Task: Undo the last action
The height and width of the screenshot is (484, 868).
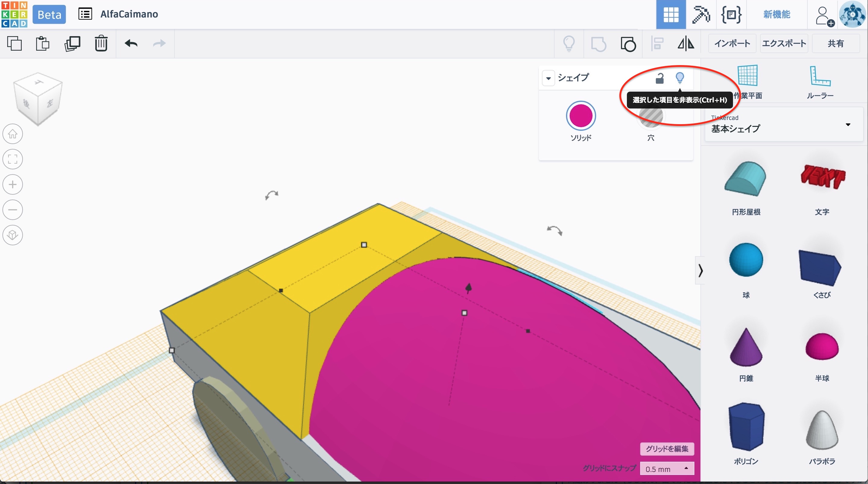Action: pos(131,43)
